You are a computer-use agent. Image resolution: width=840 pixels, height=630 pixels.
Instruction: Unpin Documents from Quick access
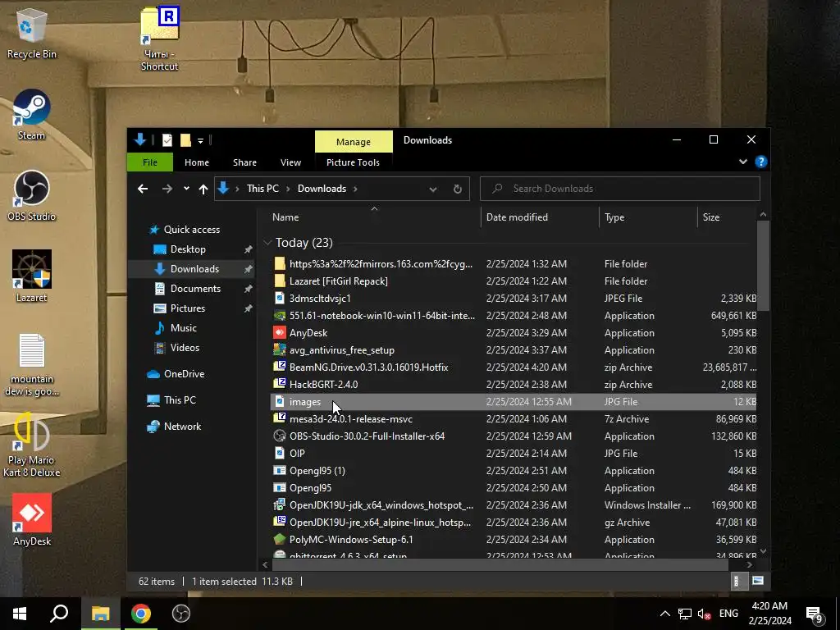[248, 289]
